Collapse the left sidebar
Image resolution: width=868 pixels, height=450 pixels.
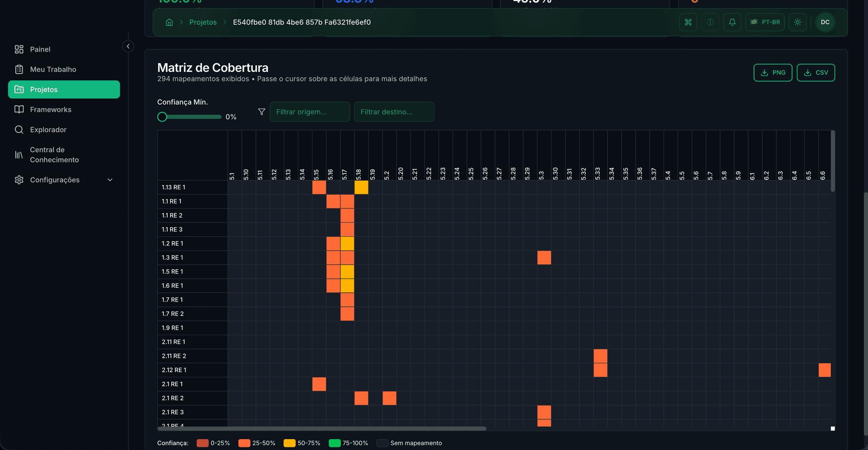pyautogui.click(x=128, y=46)
